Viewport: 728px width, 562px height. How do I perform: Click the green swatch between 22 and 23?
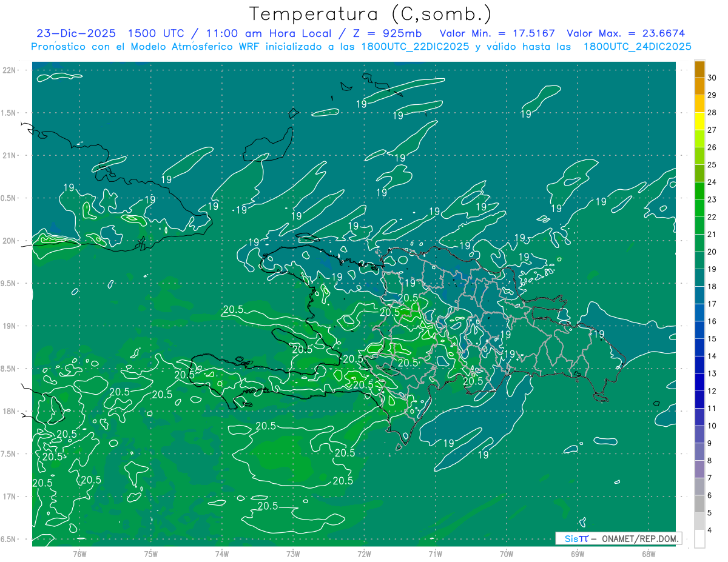pyautogui.click(x=699, y=208)
